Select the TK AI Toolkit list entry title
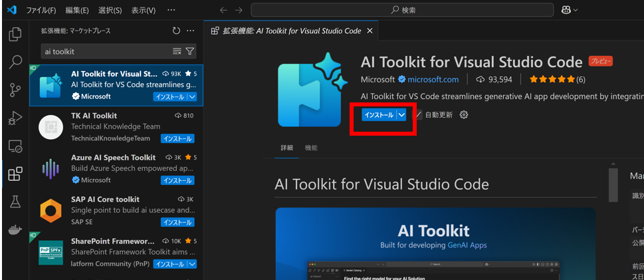 [x=94, y=116]
